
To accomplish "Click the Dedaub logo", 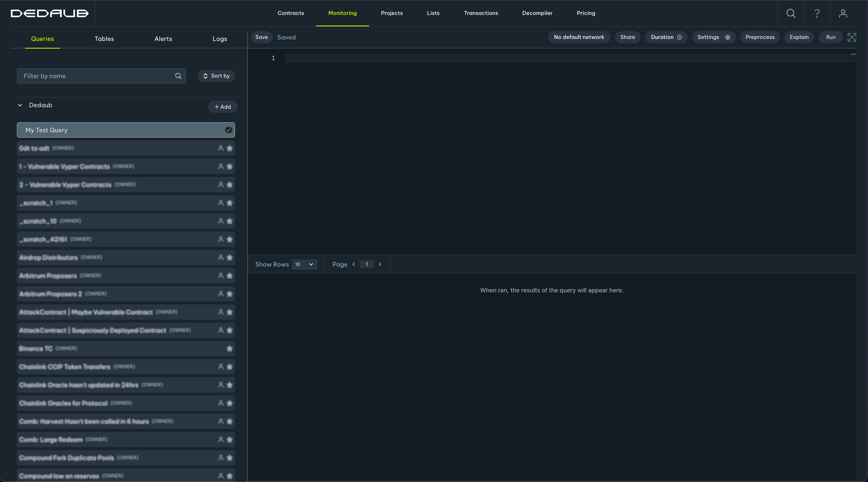I will coord(50,13).
